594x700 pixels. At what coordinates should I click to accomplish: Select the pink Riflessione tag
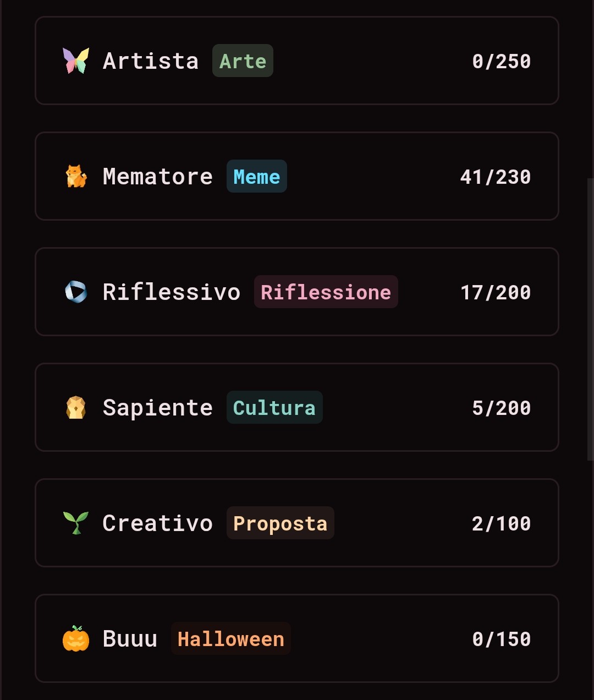326,292
